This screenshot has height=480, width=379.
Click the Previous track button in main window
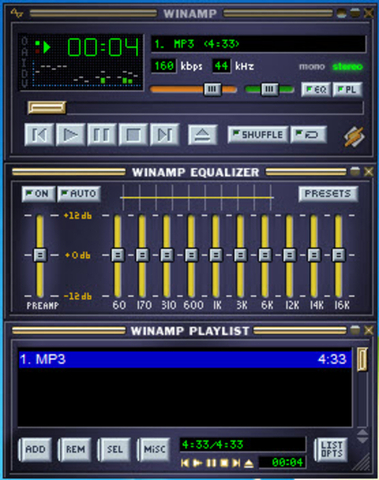[x=39, y=135]
